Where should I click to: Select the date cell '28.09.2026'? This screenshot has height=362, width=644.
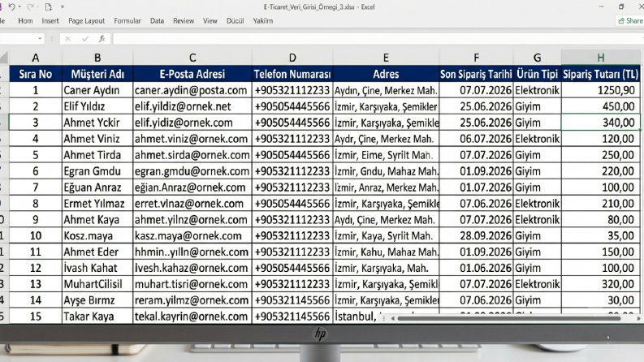(x=476, y=235)
